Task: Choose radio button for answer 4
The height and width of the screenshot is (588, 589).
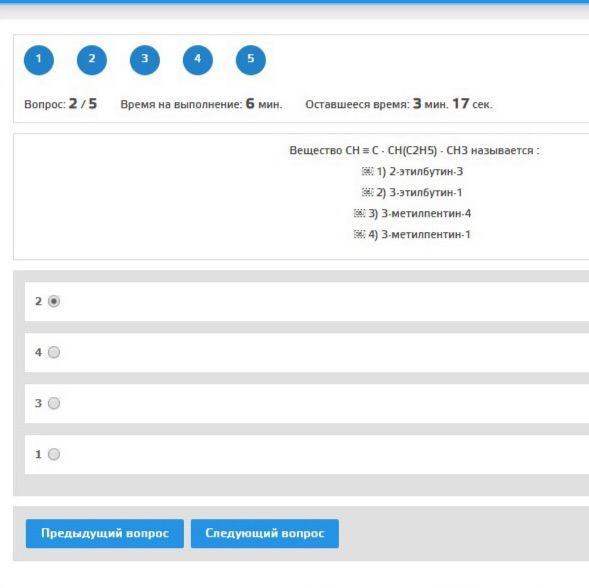Action: [x=54, y=352]
